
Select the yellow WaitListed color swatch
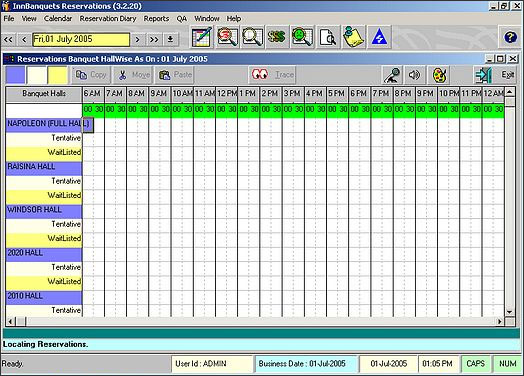tap(58, 75)
